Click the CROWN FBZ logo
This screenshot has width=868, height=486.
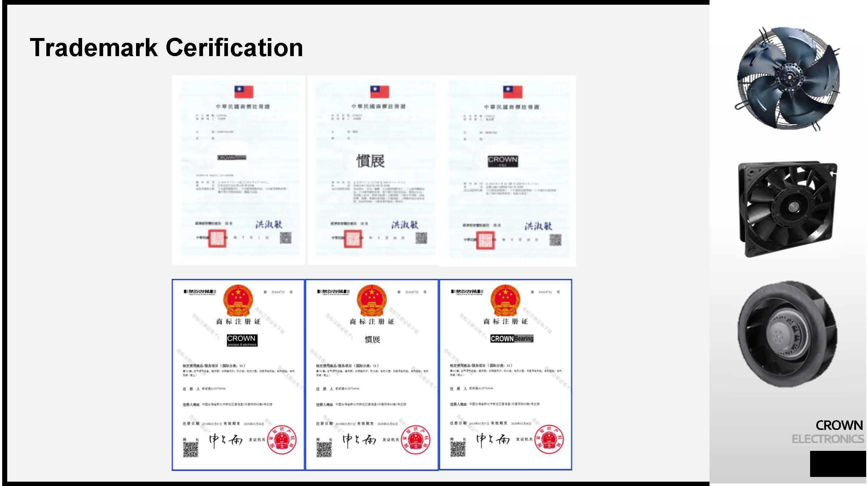pos(503,161)
